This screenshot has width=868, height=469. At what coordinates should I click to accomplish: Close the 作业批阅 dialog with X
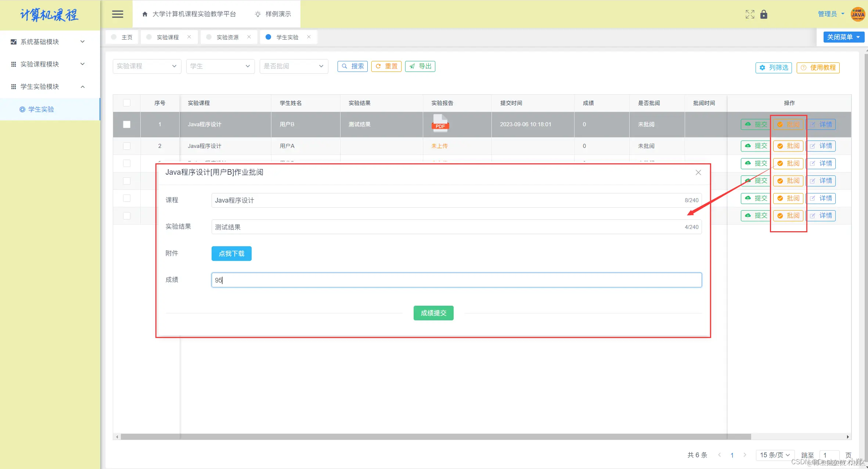tap(698, 172)
